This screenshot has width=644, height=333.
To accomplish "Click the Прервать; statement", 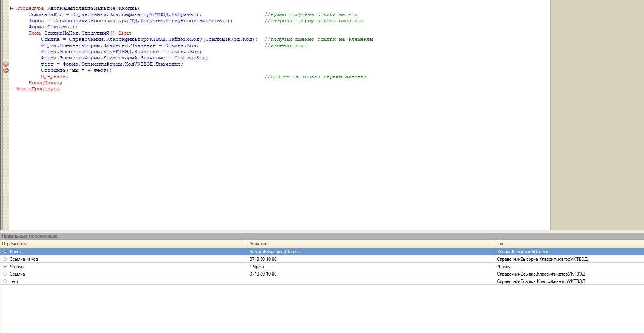I will tap(55, 76).
